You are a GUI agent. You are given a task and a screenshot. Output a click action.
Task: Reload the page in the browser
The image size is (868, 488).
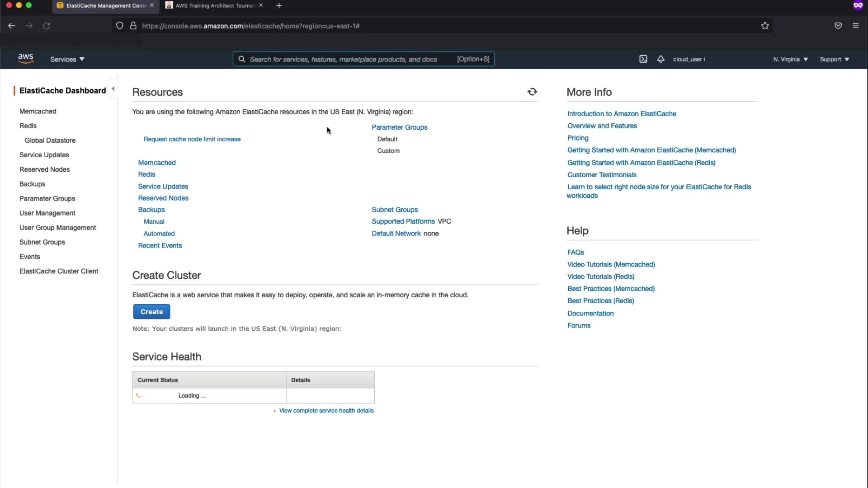[47, 26]
